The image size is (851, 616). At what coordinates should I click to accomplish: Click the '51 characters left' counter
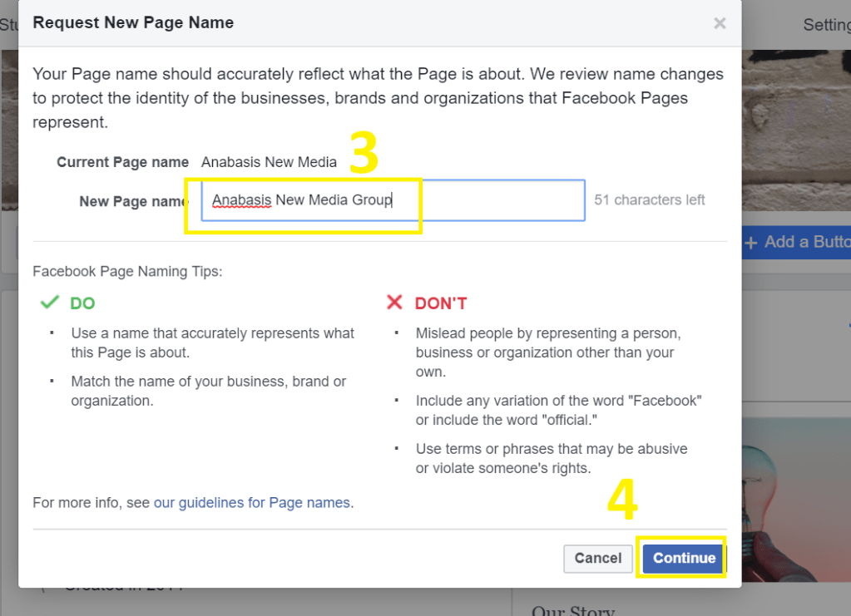pyautogui.click(x=649, y=200)
